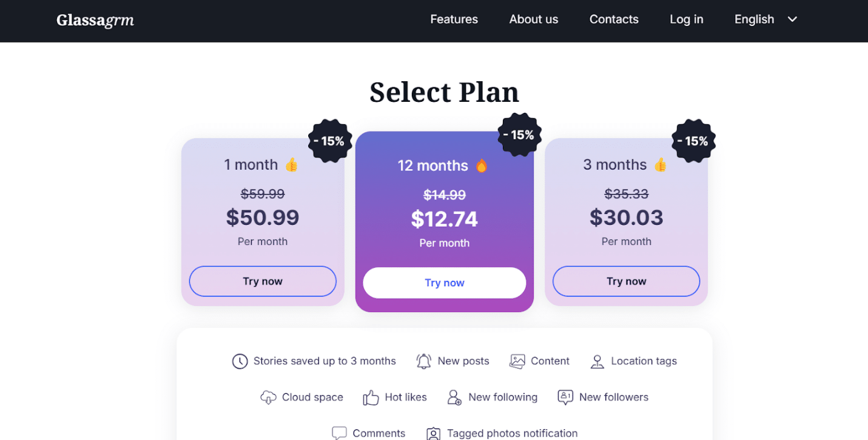Click the New followers icon
The height and width of the screenshot is (440, 868).
[x=565, y=398]
